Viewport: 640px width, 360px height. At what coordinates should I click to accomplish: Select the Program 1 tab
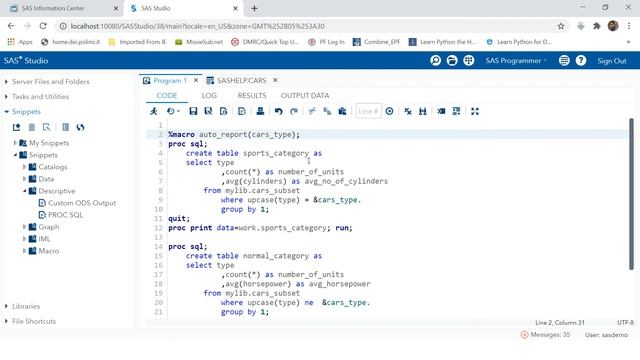pyautogui.click(x=169, y=80)
